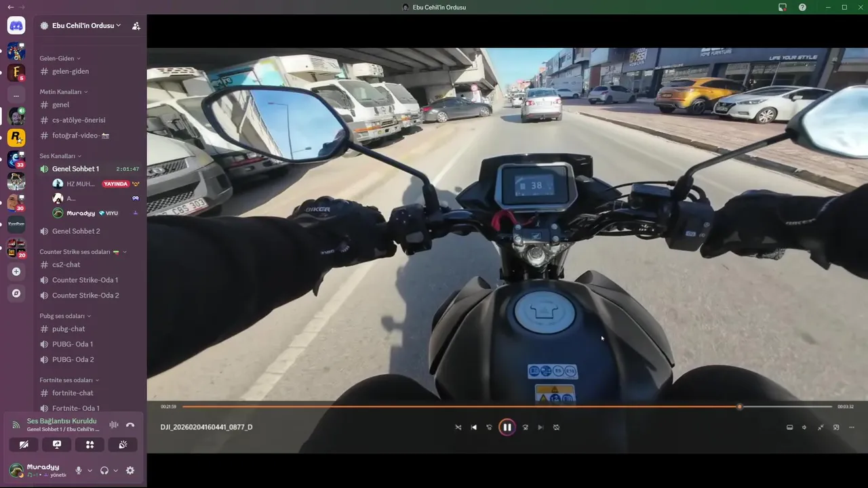Screen dimensions: 868x488
Task: Mute the microphone
Action: 79,470
